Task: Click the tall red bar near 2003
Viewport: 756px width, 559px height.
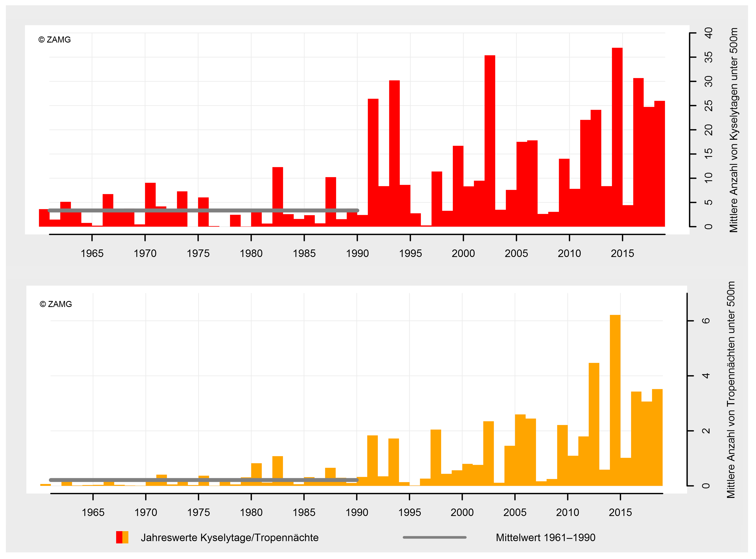Action: click(490, 142)
